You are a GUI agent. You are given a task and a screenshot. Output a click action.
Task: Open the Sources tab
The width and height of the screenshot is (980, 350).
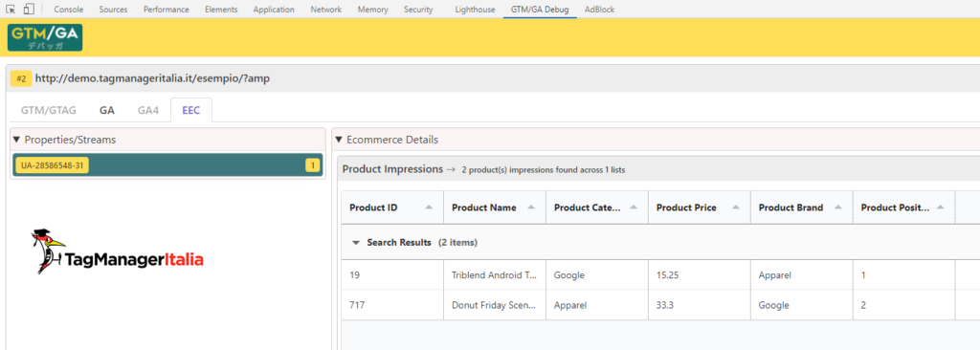pos(113,10)
